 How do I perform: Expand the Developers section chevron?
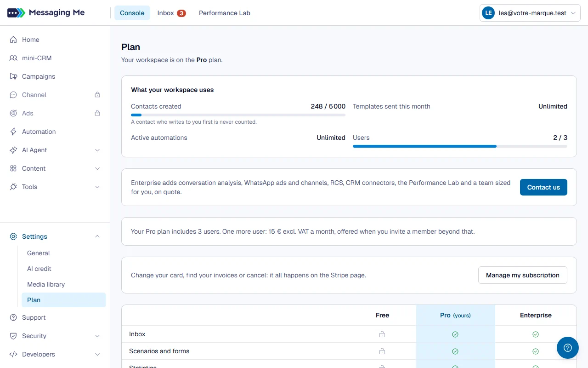pyautogui.click(x=97, y=354)
